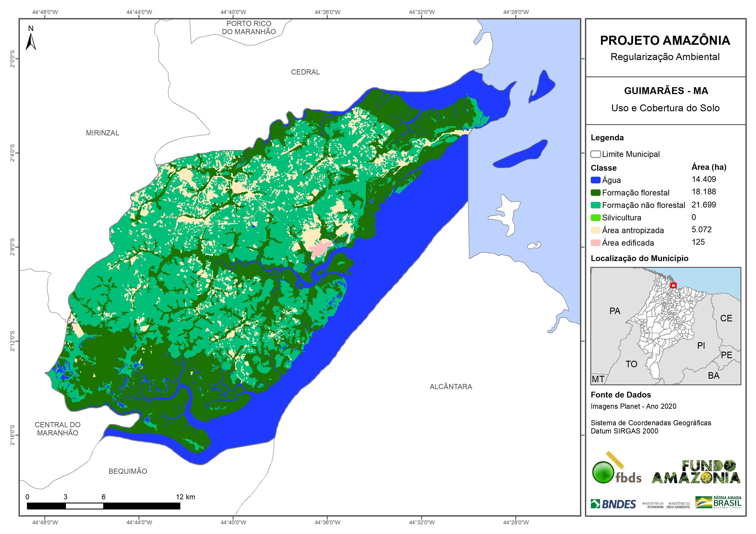The height and width of the screenshot is (534, 756).
Task: Click the Silvicultura bright green swatch
Action: [595, 217]
